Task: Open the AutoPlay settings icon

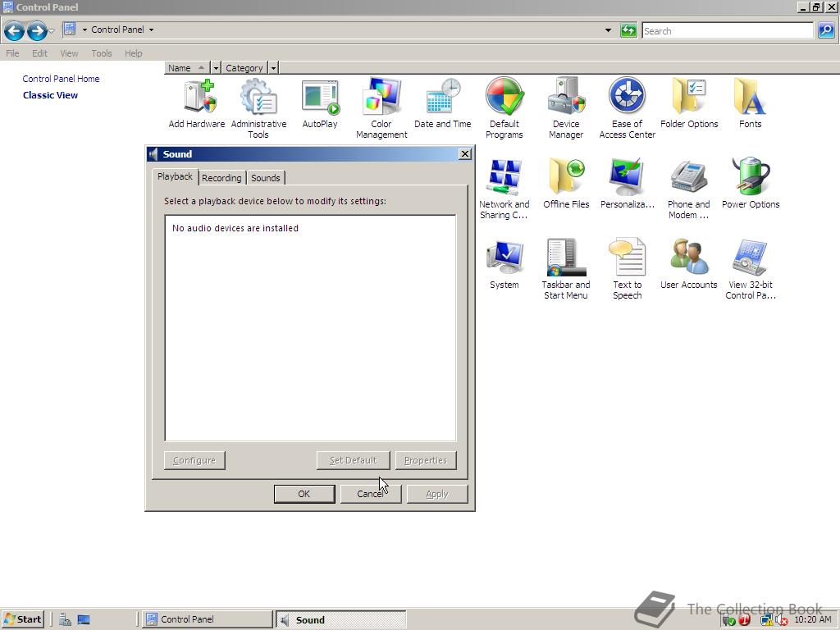Action: (320, 103)
